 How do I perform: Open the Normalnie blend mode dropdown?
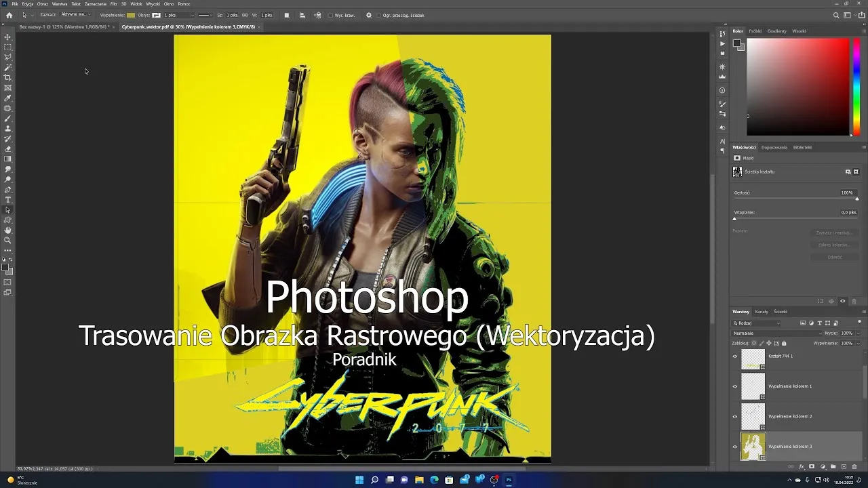pyautogui.click(x=776, y=333)
